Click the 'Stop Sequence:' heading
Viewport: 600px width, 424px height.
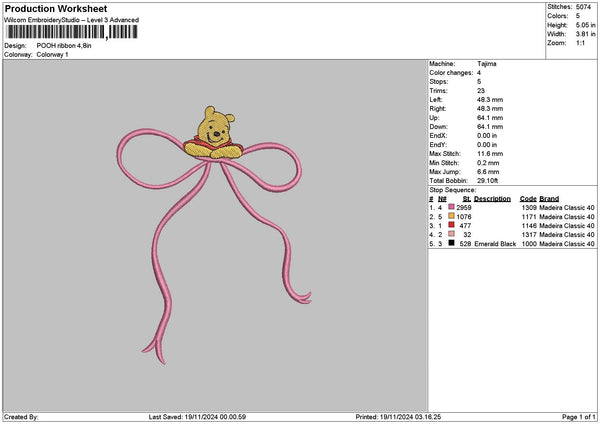click(x=453, y=190)
